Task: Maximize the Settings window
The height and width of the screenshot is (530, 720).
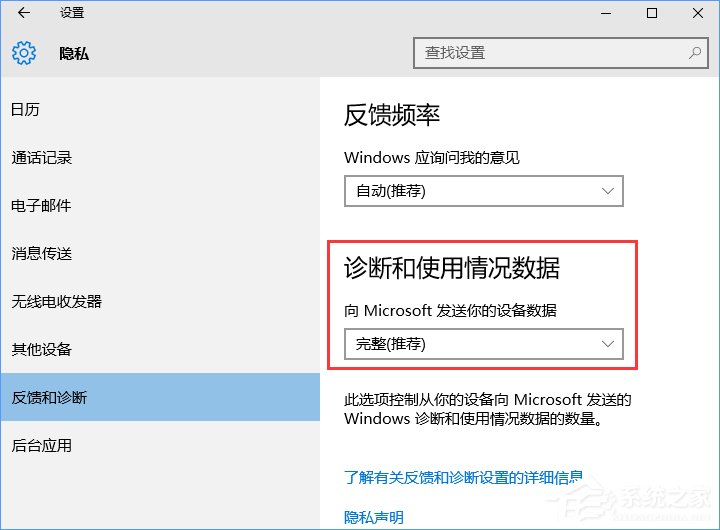Action: [651, 13]
